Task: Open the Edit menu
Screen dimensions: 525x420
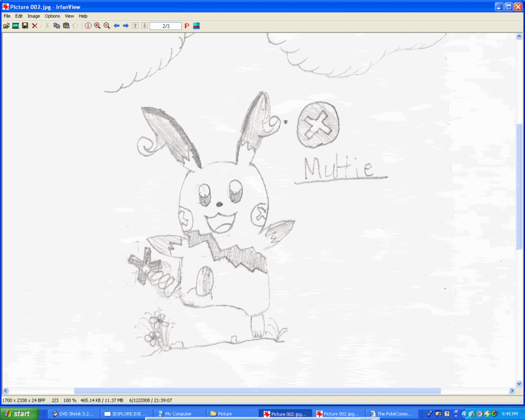Action: coord(19,16)
